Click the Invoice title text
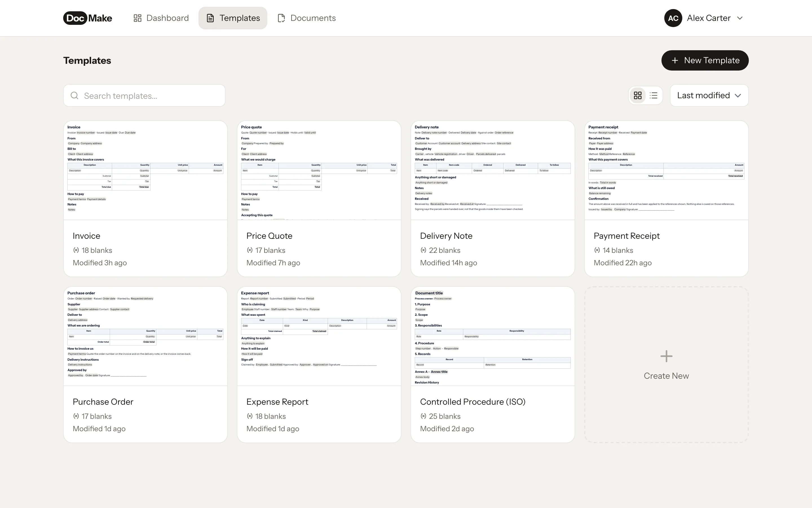Screen dimensions: 812x508 (x=86, y=236)
